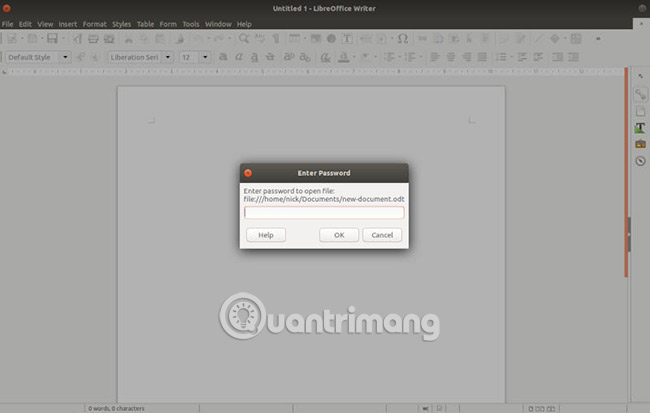Click the Insert Line icon
Image resolution: width=650 pixels, height=413 pixels.
coord(538,39)
